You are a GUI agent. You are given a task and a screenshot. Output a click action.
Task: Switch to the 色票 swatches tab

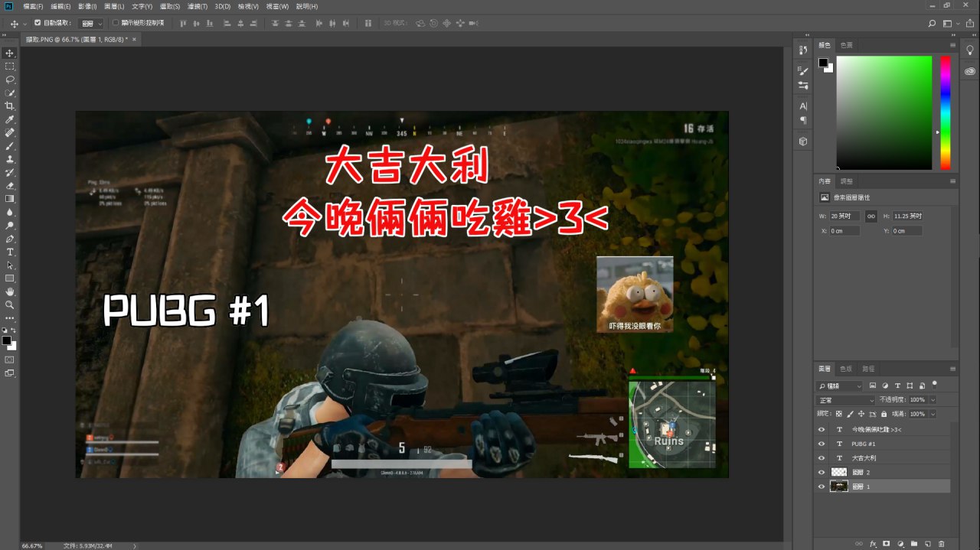(x=847, y=45)
